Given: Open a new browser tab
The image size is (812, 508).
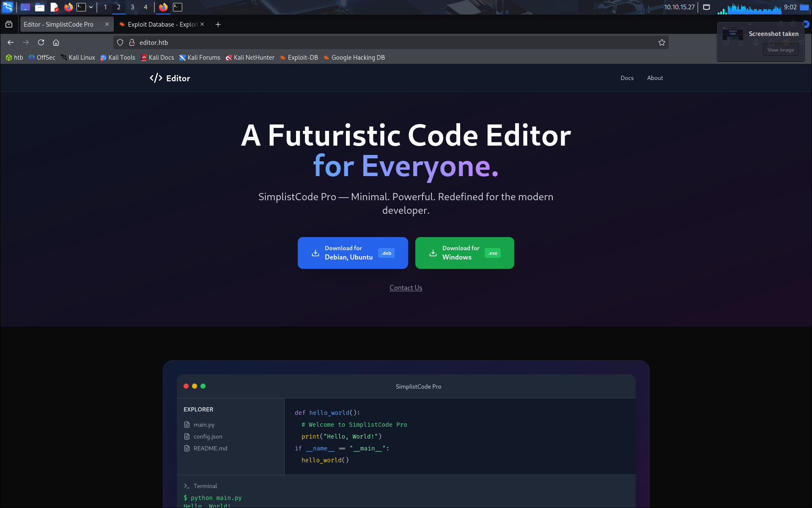Looking at the screenshot, I should [x=218, y=25].
